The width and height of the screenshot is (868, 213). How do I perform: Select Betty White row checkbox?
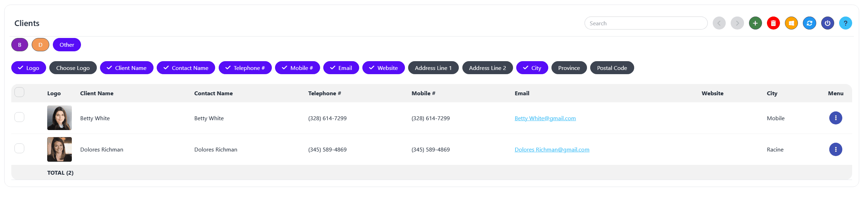click(x=19, y=117)
